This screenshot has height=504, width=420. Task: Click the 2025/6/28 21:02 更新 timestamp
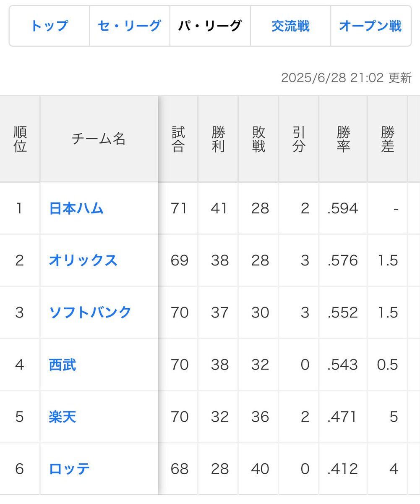point(346,78)
